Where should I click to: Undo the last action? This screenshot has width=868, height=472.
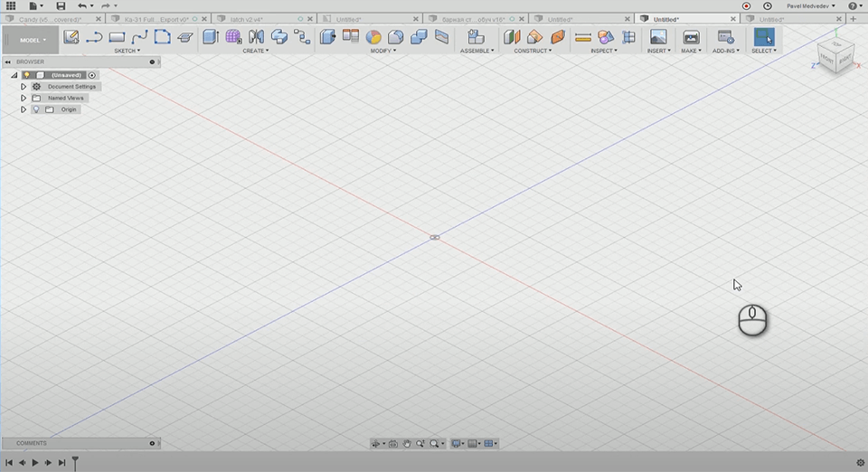tap(82, 6)
